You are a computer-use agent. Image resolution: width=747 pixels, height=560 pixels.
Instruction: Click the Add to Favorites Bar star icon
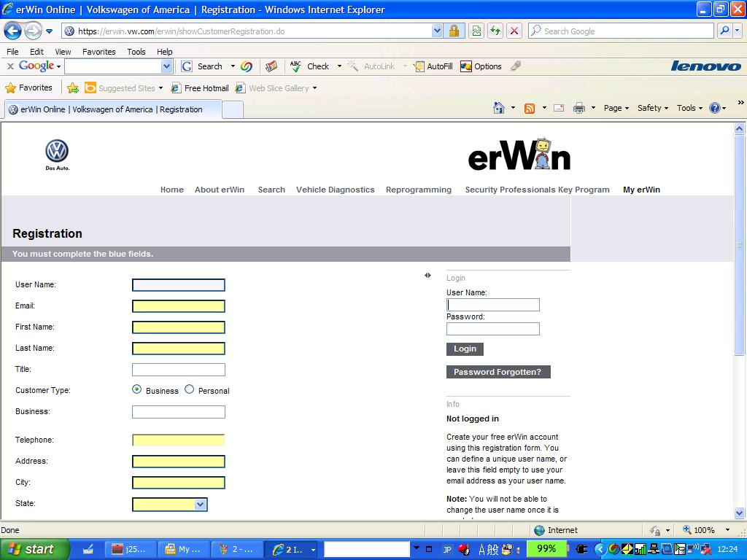73,87
